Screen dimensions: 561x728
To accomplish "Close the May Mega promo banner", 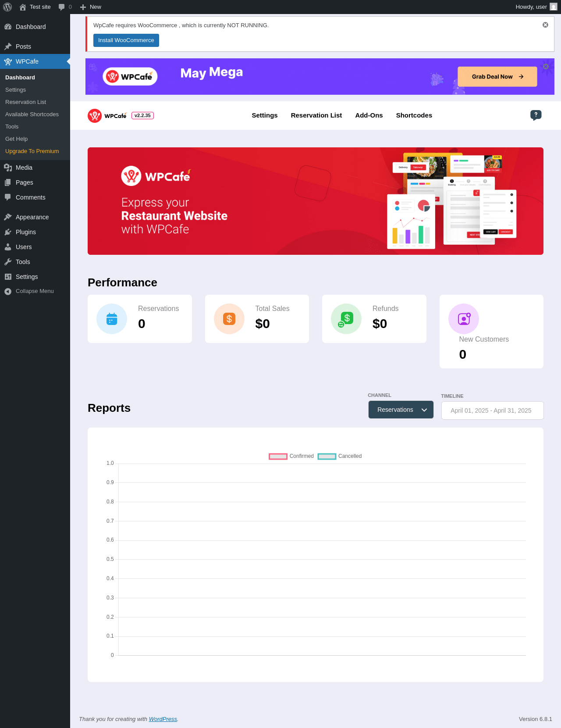I will point(546,67).
